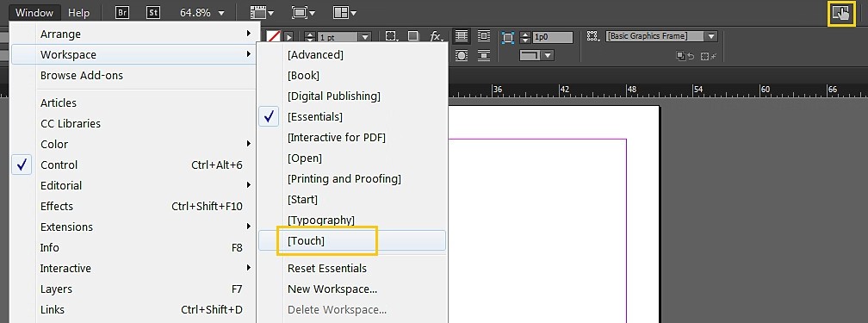Click the 1p0 corner size field

[552, 37]
